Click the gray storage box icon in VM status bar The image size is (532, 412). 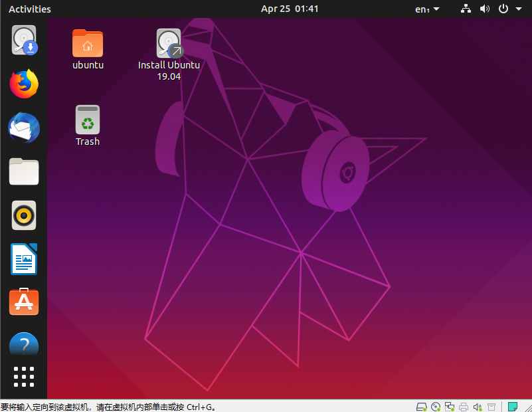coord(491,407)
